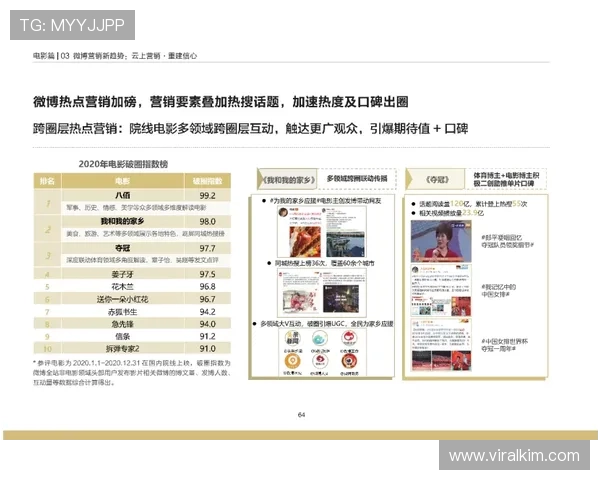Viewport: 600px width, 480px height.
Task: Select score 96.7 in the table
Action: tap(207, 299)
